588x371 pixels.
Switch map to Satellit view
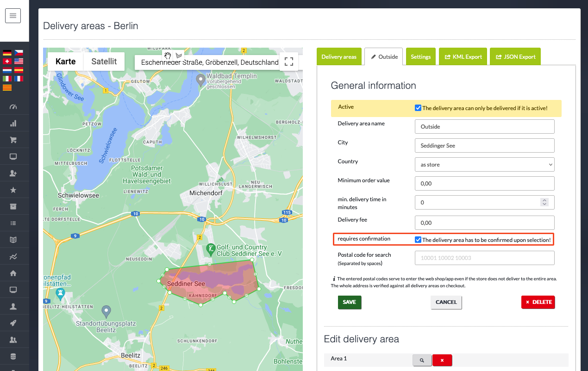104,62
